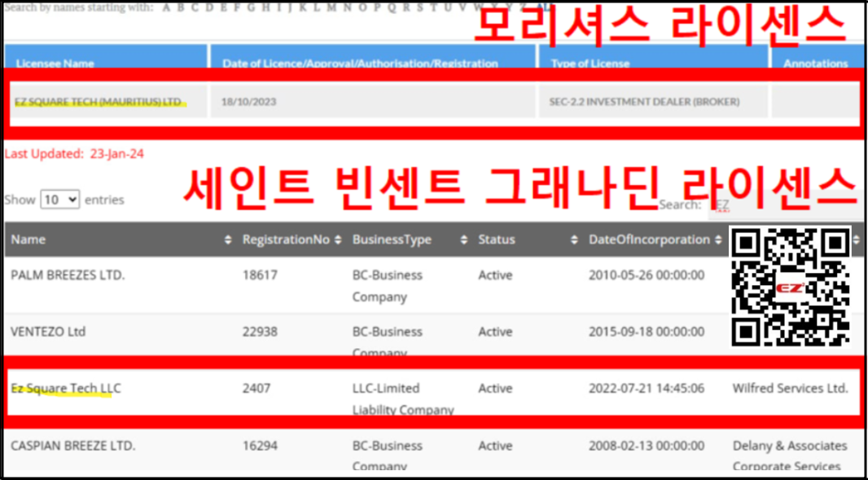Click date 2008-02-13 00:00:00 cell
Screen dimensions: 868x480
coord(647,446)
